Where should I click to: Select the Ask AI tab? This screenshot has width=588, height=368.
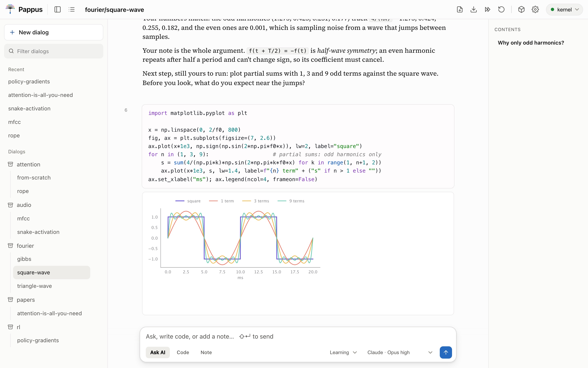[158, 352]
